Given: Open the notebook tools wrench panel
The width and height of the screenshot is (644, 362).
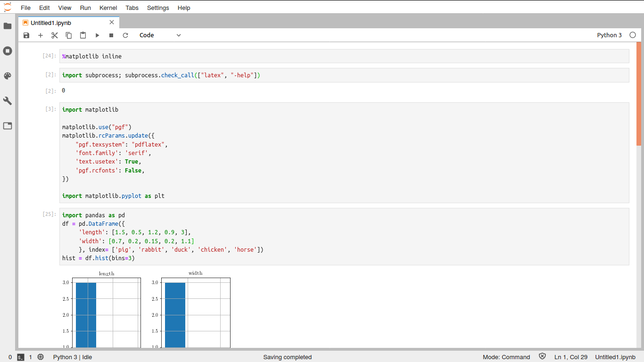Looking at the screenshot, I should click(8, 101).
